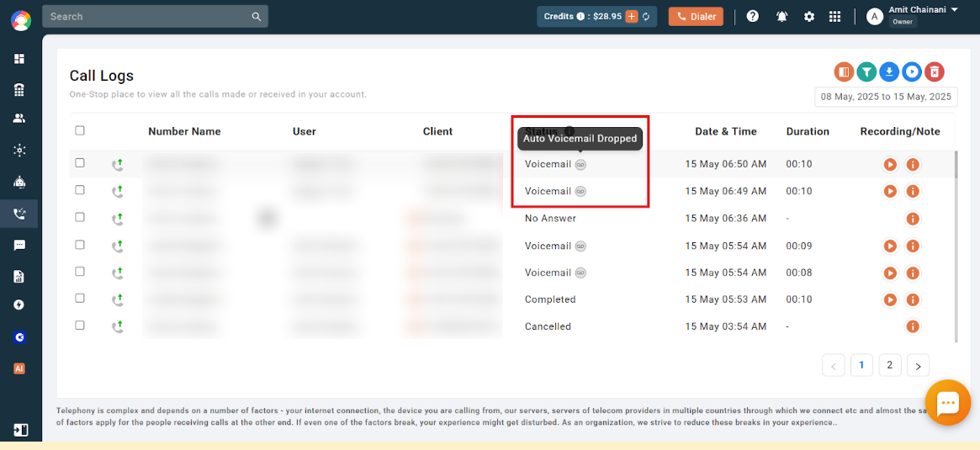
Task: Play recording for the first 05:54 AM call with duration 00:09
Action: 890,246
